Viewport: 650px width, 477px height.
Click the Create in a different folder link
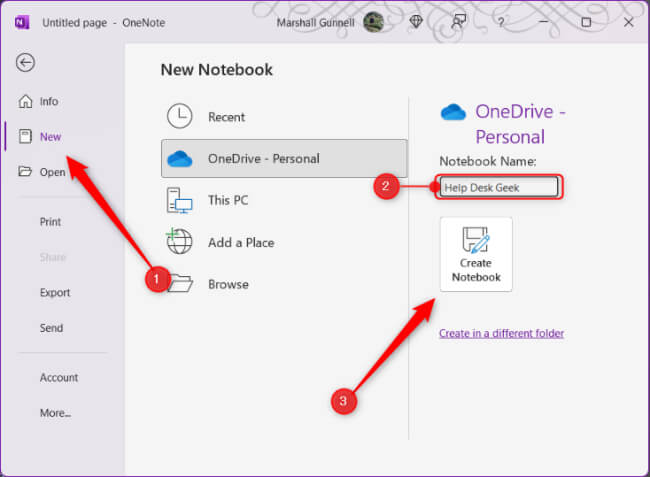501,334
